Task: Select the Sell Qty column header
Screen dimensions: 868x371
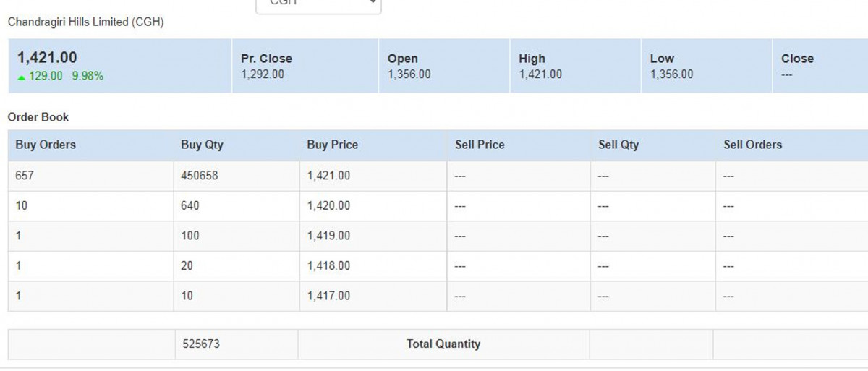Action: coord(618,145)
